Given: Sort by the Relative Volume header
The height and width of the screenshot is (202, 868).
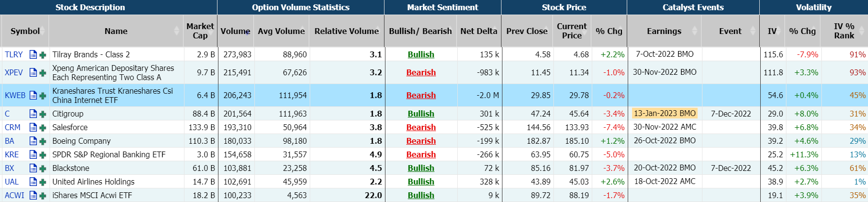Looking at the screenshot, I should click(x=346, y=31).
